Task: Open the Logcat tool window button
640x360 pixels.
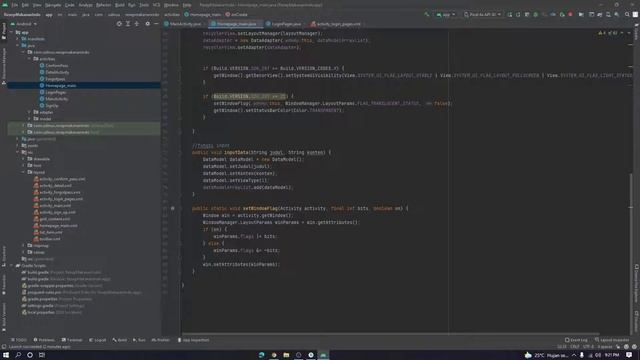Action: coord(98,340)
